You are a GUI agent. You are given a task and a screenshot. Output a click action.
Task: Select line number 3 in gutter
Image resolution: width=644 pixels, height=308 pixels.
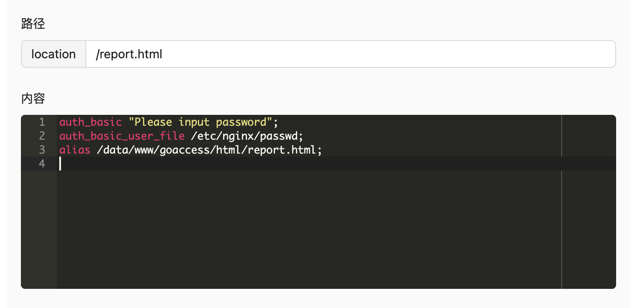(x=42, y=150)
